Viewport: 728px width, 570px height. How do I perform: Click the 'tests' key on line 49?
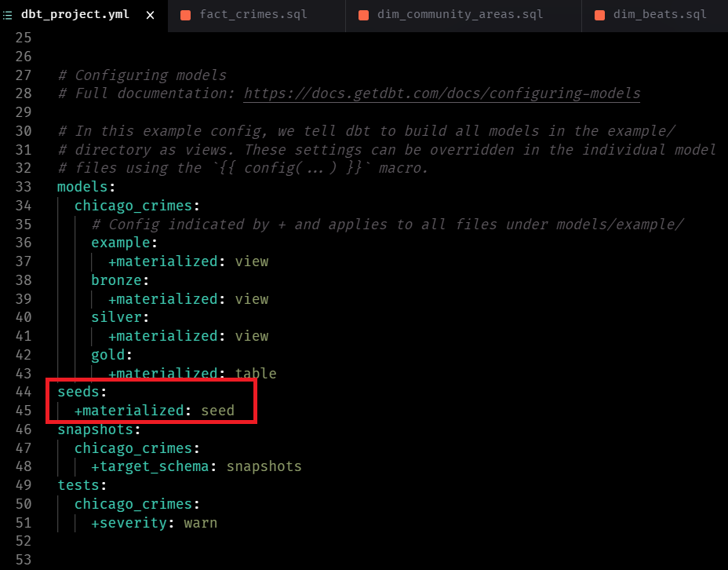[78, 485]
